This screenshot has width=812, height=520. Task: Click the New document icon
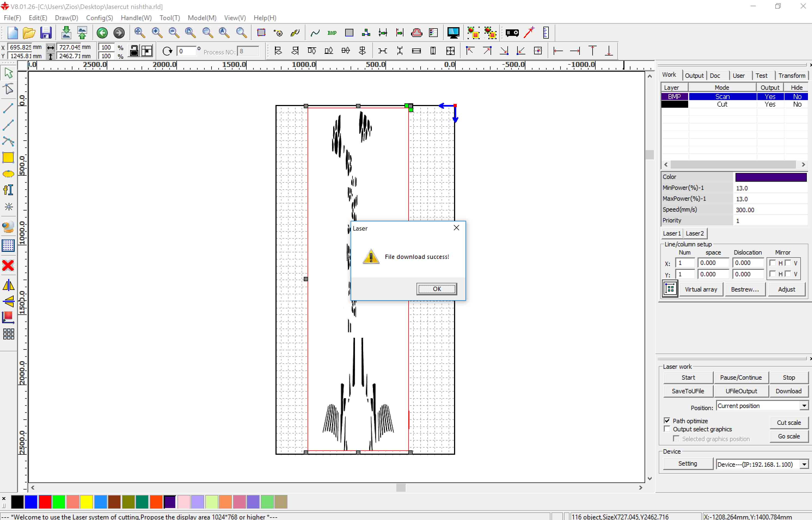click(13, 33)
